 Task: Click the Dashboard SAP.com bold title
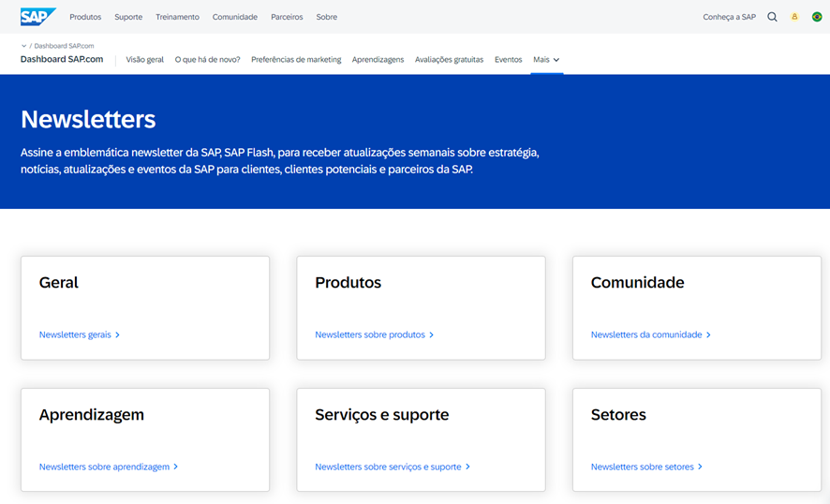[x=62, y=59]
